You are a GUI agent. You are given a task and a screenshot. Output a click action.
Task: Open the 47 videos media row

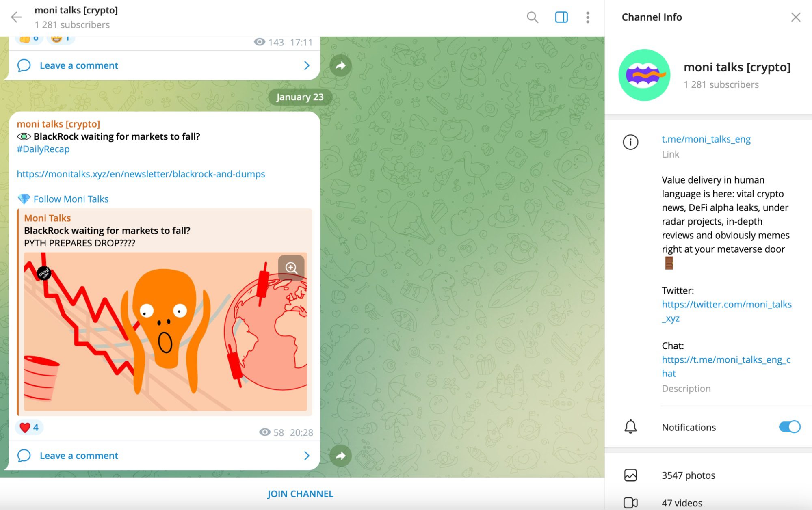click(708, 503)
